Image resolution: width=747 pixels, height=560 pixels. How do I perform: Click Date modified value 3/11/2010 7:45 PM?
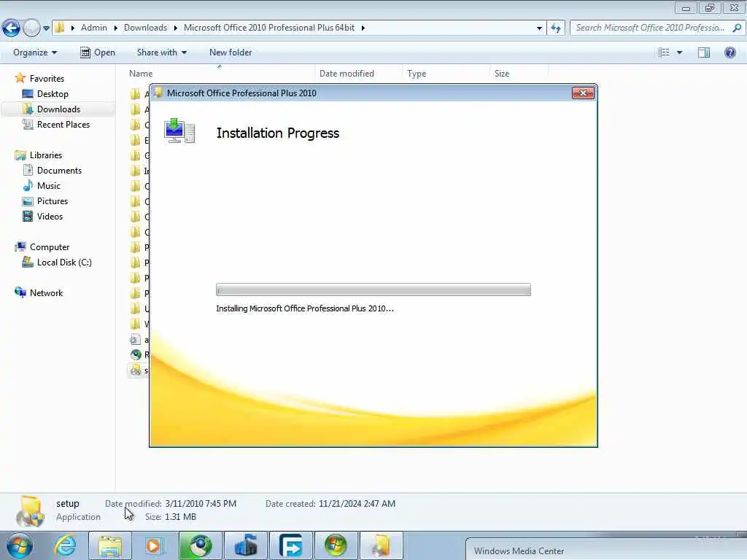pyautogui.click(x=201, y=504)
